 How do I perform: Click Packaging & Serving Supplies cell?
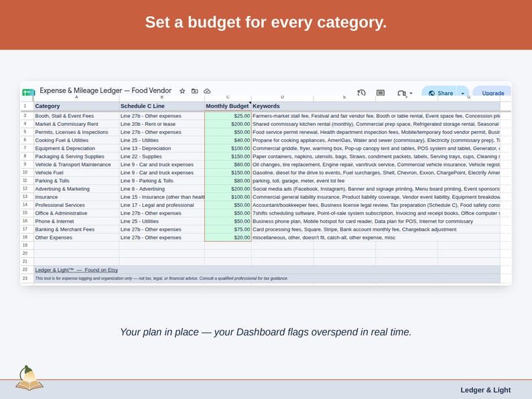(x=76, y=157)
